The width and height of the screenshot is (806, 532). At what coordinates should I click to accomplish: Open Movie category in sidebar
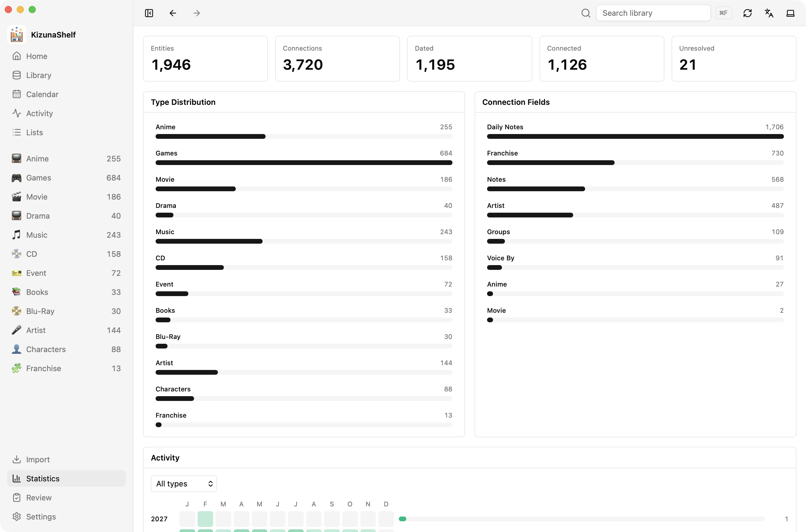(66, 197)
